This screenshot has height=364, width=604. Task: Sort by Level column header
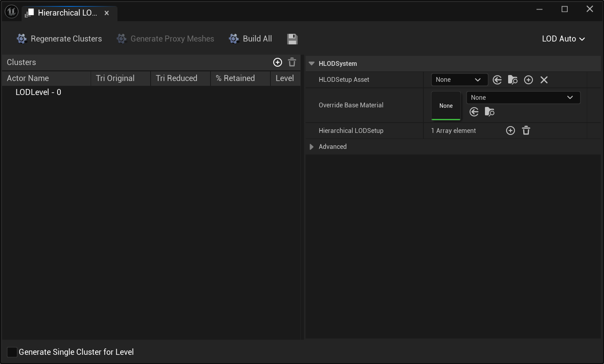(x=286, y=78)
